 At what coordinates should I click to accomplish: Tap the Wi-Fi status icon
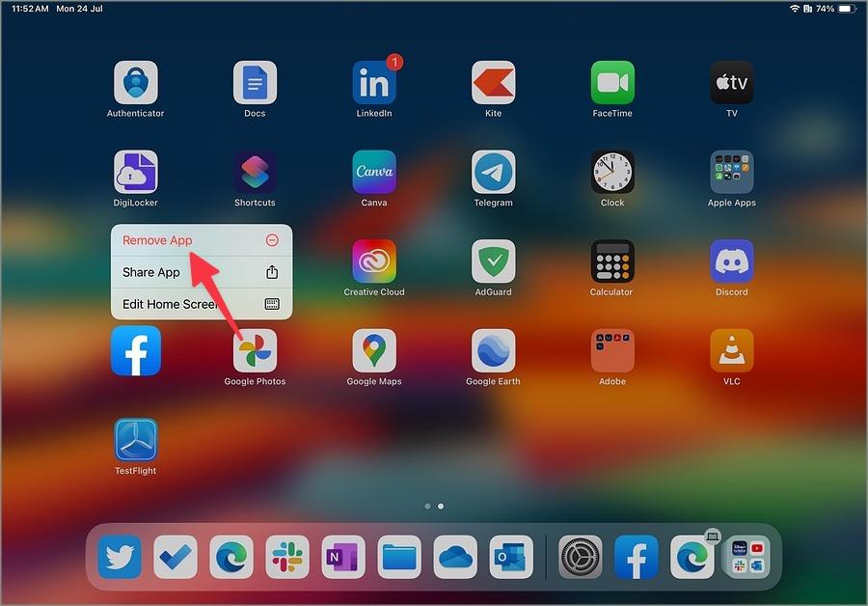[x=795, y=9]
